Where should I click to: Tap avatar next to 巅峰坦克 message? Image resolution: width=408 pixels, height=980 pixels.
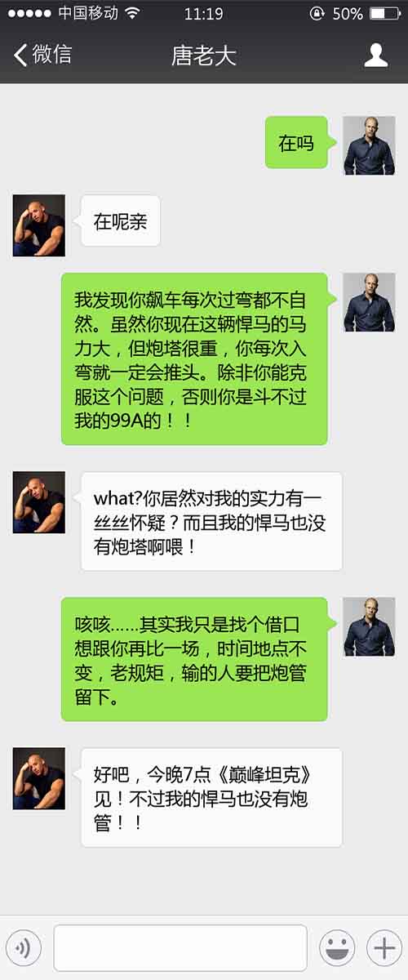click(39, 778)
